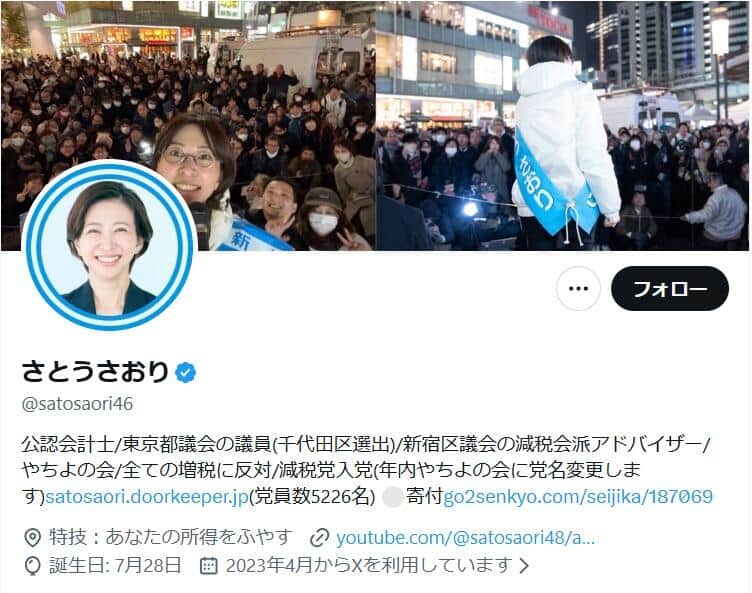
Task: Open the go2senkyo.com/seijika/187069 link
Action: tap(578, 496)
